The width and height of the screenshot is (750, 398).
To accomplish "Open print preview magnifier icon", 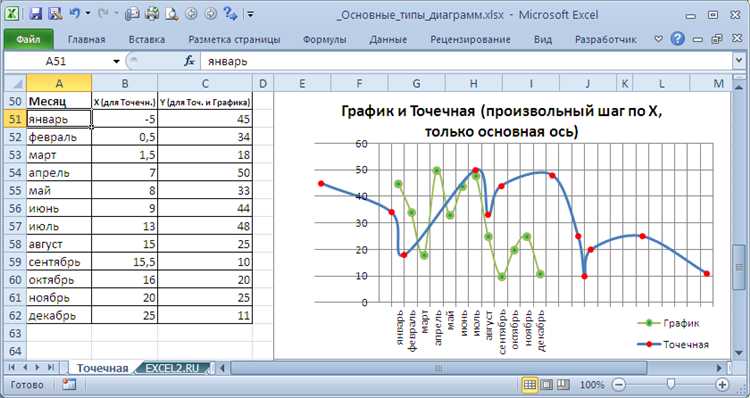I will pyautogui.click(x=172, y=14).
